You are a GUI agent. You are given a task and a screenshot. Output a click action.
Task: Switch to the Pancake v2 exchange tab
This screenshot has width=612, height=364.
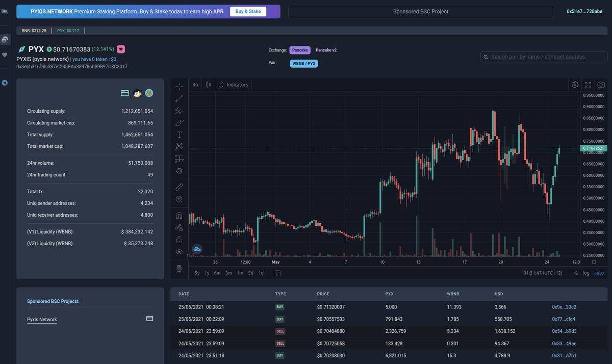[326, 50]
